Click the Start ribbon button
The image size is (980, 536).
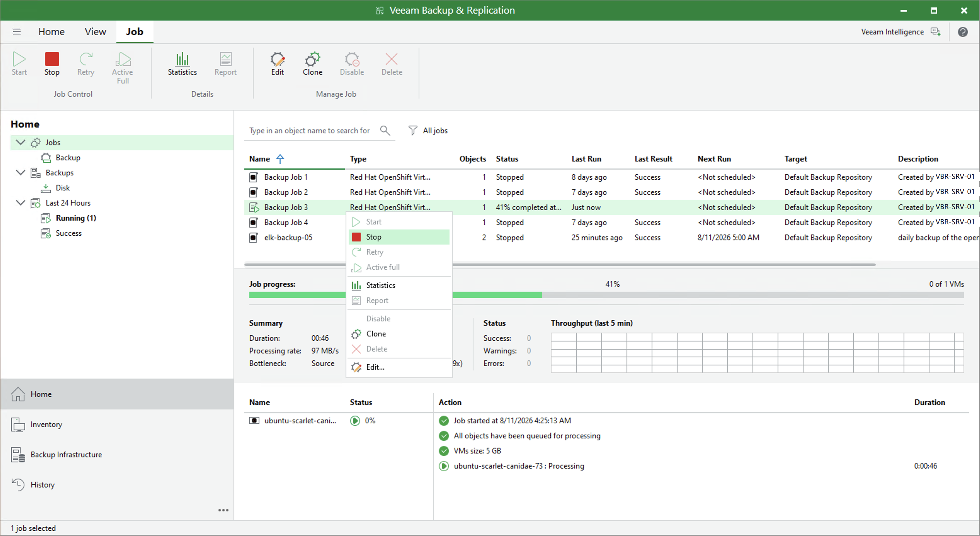click(x=19, y=64)
